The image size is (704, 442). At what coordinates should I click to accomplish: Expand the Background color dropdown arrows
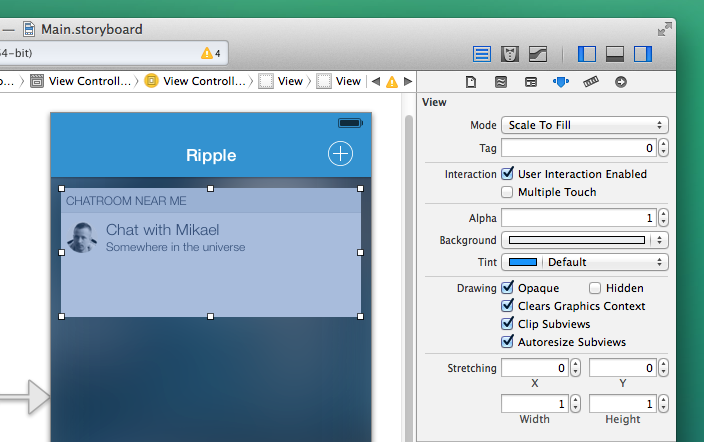point(660,240)
